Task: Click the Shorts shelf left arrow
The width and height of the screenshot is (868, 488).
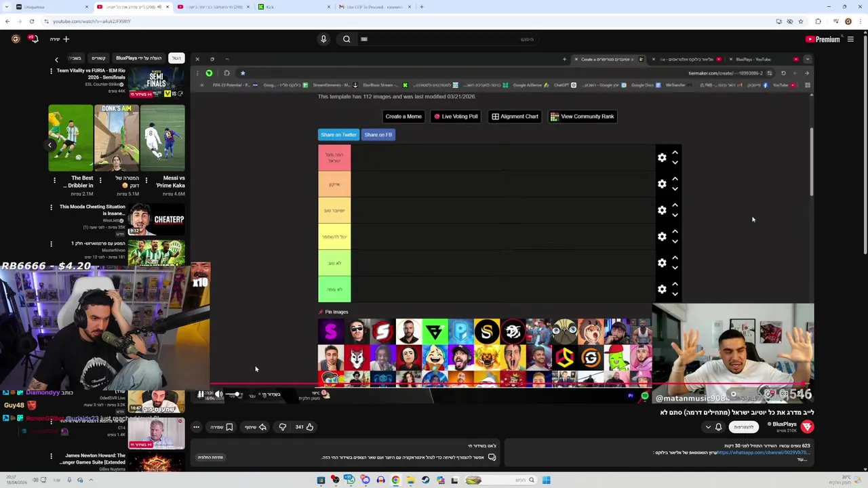Action: [x=50, y=144]
